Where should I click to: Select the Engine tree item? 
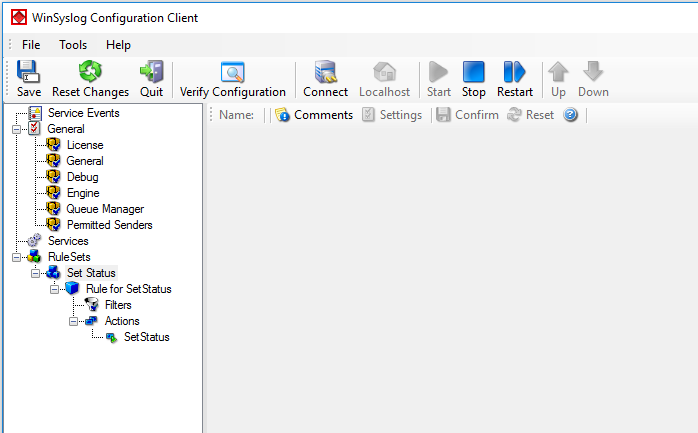click(83, 193)
